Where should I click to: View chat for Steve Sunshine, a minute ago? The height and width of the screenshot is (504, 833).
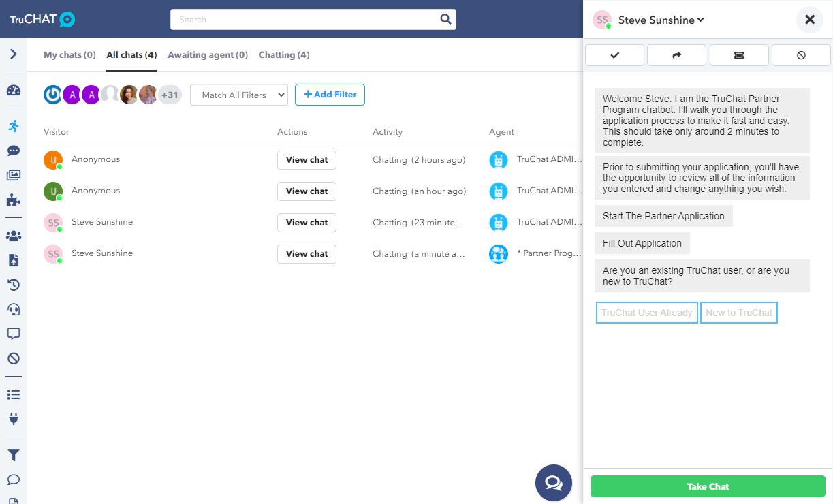coord(307,254)
